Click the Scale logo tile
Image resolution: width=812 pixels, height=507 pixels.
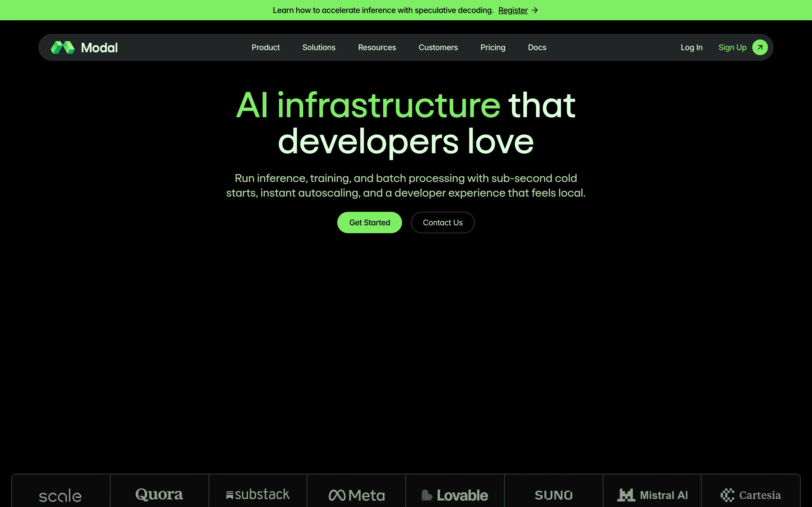tap(60, 495)
